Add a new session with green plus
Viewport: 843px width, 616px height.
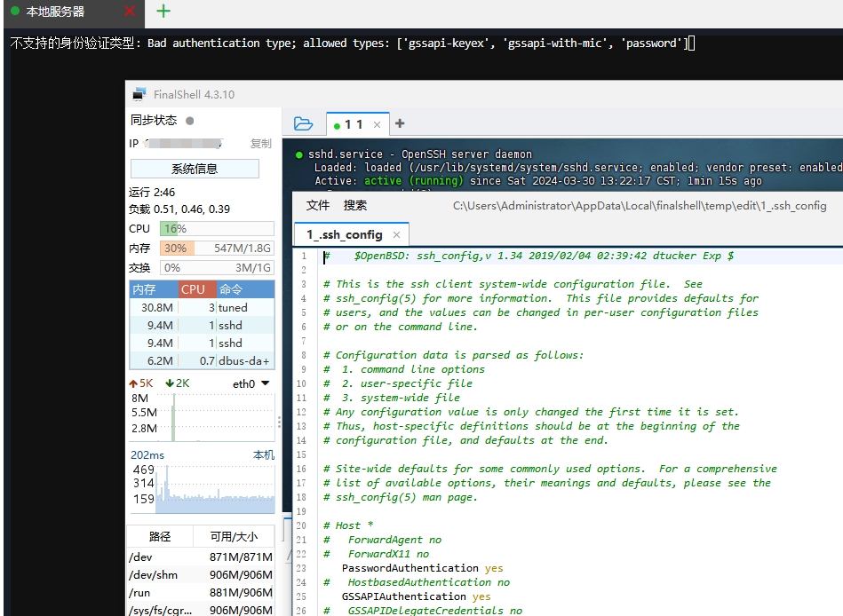click(163, 11)
